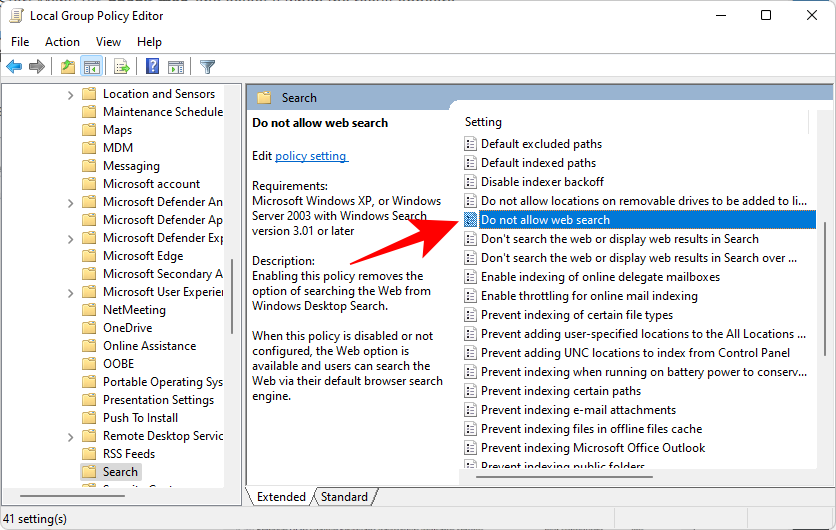
Task: Click folder icon of RSS Feeds node
Action: tap(89, 453)
